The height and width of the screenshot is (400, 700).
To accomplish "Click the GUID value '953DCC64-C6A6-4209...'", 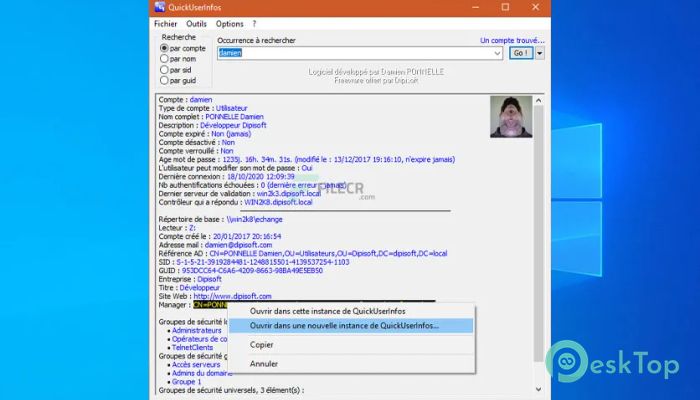I will pos(252,271).
